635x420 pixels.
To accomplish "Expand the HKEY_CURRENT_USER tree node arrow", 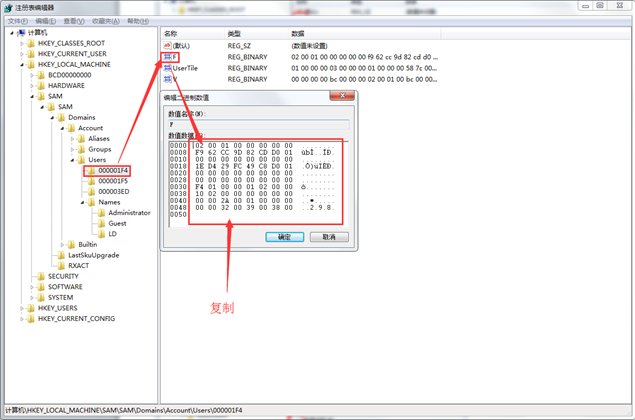I will 22,54.
